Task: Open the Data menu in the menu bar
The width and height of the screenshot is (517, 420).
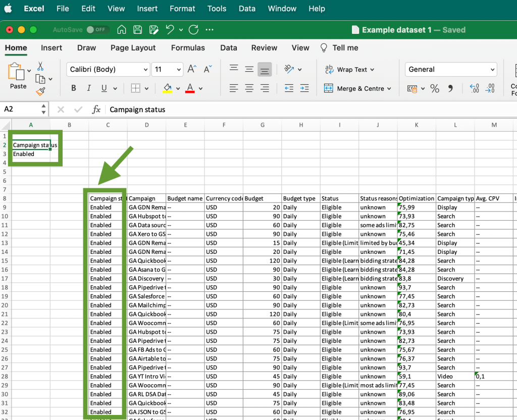Action: coord(247,9)
